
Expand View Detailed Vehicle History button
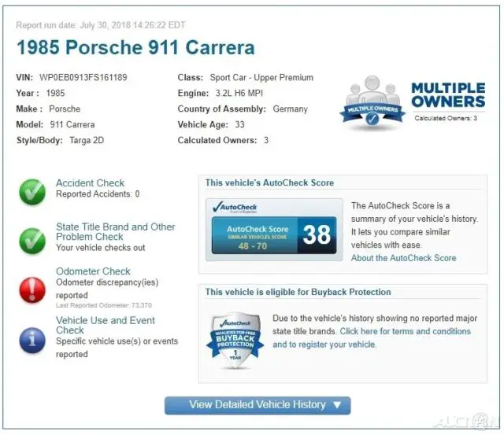[x=257, y=405]
